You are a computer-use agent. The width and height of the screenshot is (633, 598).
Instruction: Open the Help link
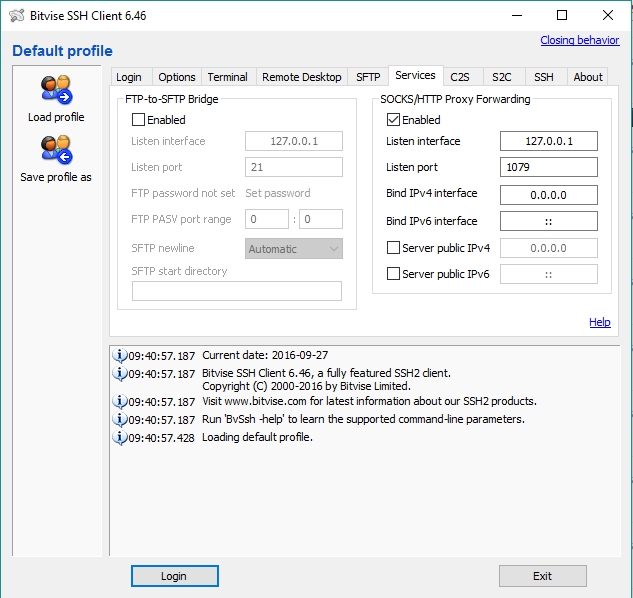pyautogui.click(x=600, y=322)
